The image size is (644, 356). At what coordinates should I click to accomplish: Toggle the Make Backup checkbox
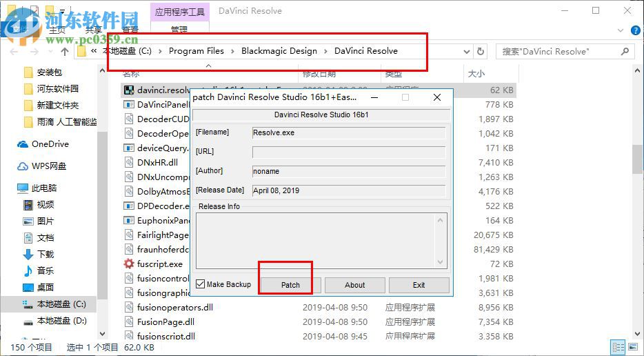coord(201,284)
